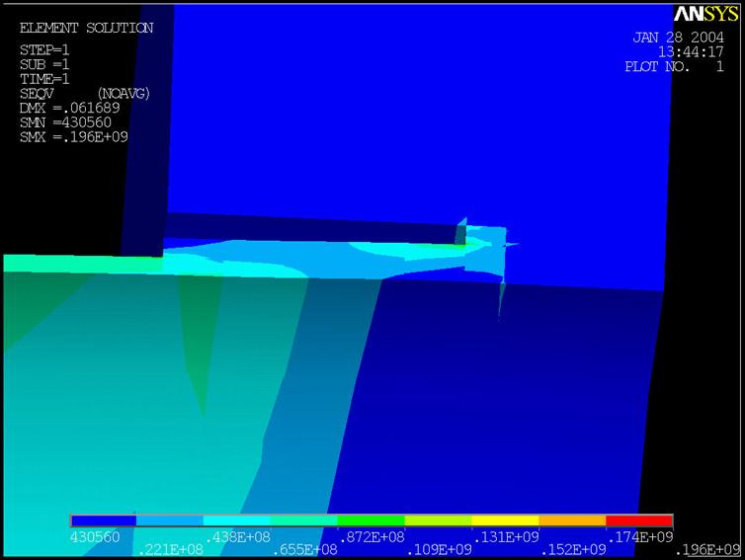Click the .196E+09 legend value
745x560 pixels.
(707, 550)
